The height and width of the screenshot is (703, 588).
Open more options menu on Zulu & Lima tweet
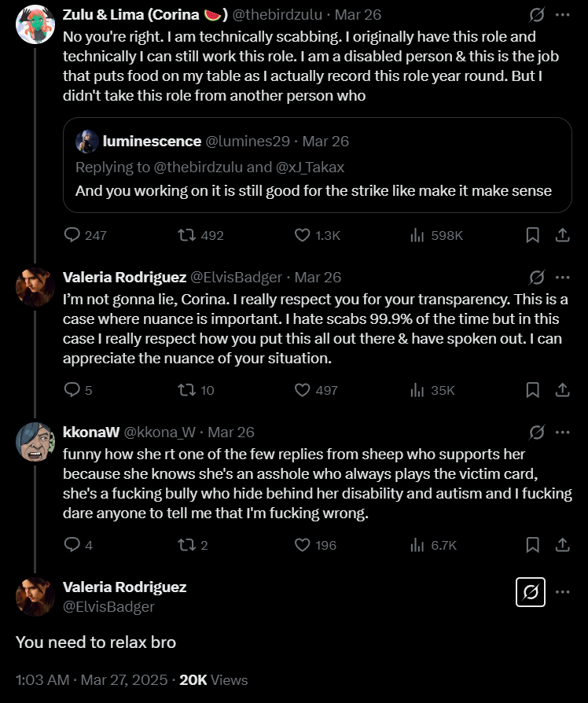563,15
